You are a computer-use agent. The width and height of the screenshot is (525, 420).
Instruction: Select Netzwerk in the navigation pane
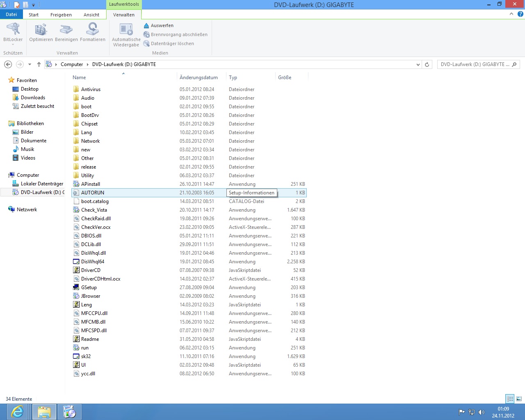(x=27, y=210)
